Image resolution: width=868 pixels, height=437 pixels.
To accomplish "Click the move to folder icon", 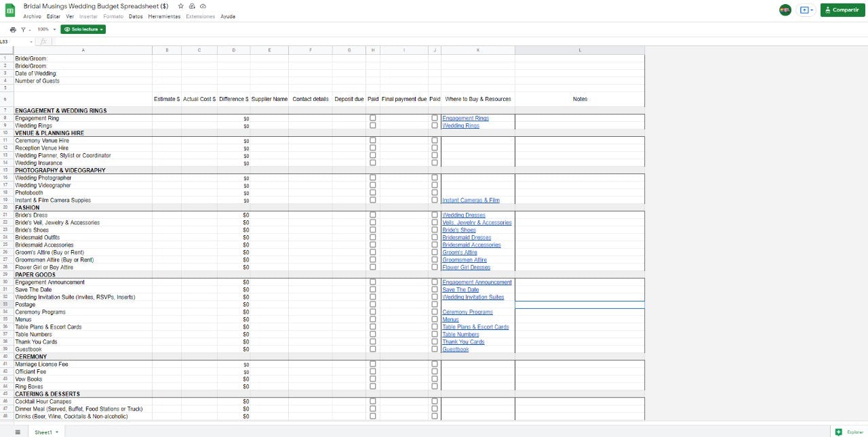I will click(x=192, y=6).
